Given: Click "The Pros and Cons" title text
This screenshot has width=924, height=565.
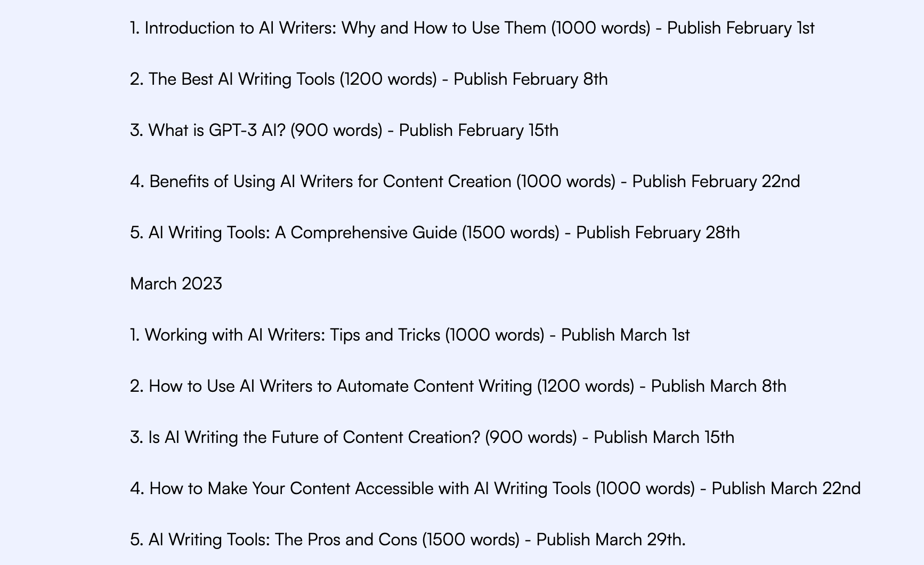Looking at the screenshot, I should tap(345, 540).
